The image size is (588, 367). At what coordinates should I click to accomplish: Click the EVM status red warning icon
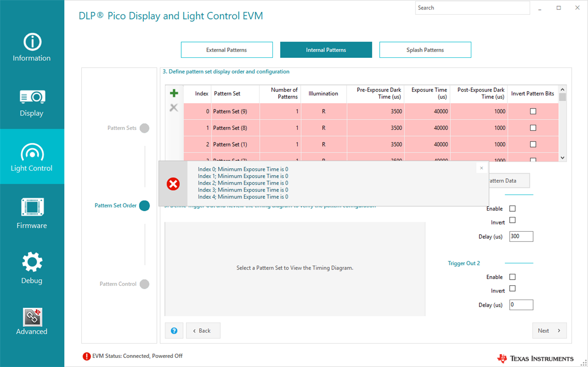pyautogui.click(x=87, y=356)
